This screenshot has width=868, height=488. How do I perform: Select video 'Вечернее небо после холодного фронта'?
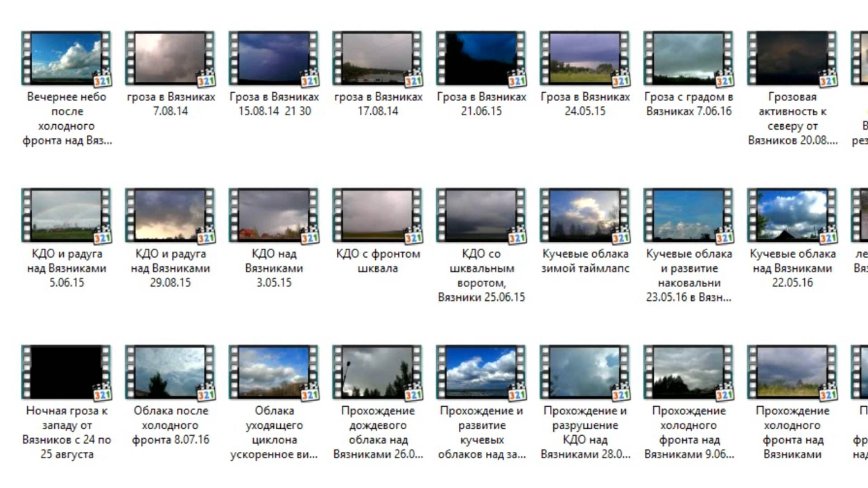coord(66,58)
